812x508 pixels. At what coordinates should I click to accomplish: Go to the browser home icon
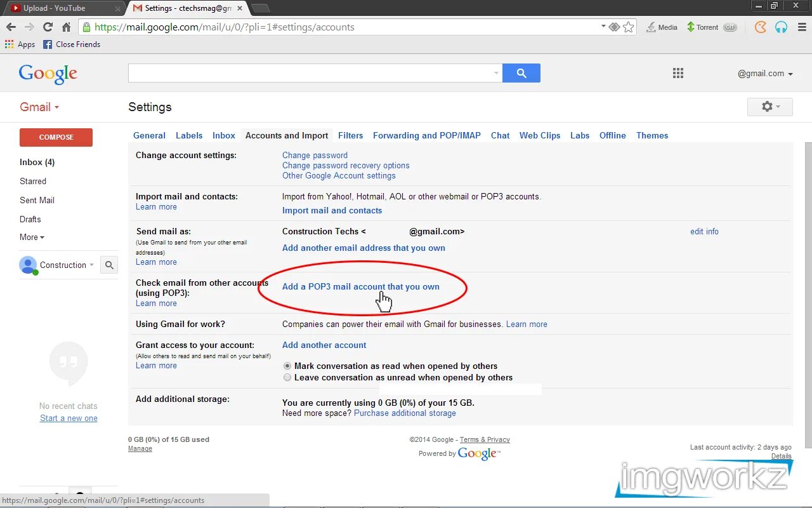66,27
